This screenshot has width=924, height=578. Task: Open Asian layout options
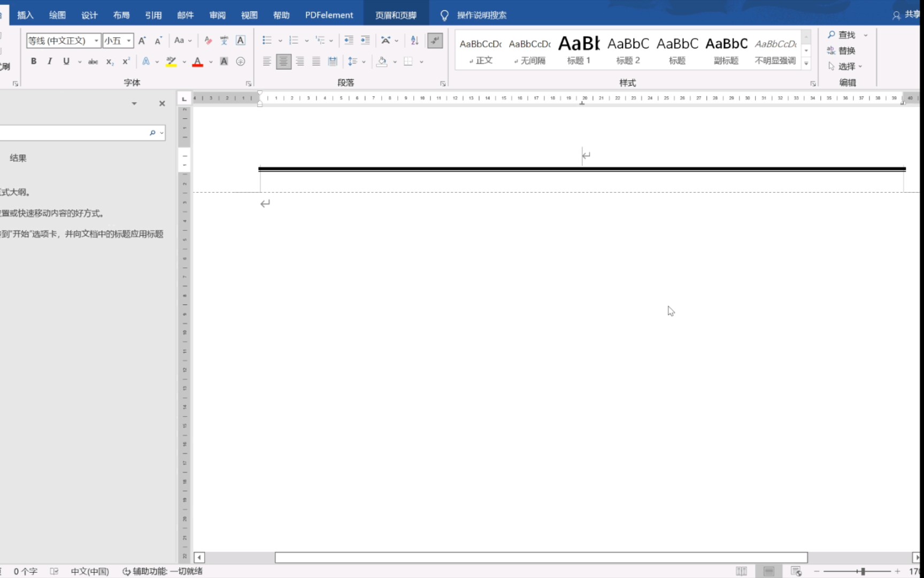coord(386,41)
